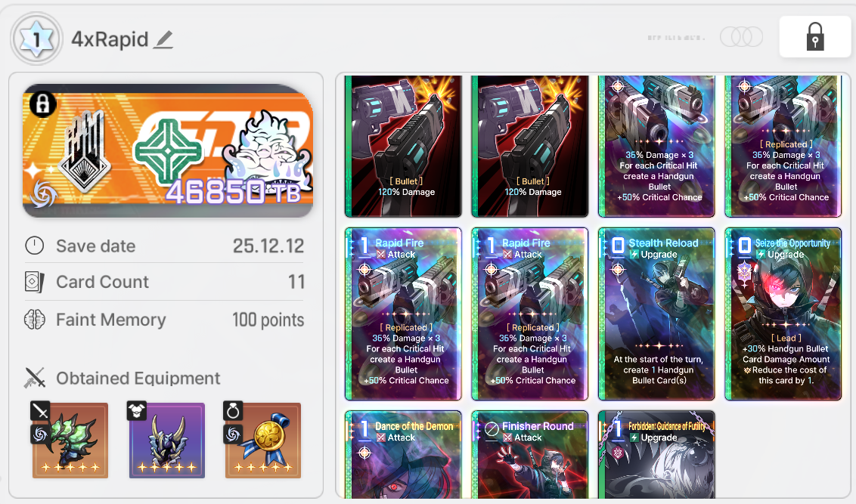Select the Seize the Opportunity card
Image resolution: width=856 pixels, height=504 pixels.
[x=783, y=314]
